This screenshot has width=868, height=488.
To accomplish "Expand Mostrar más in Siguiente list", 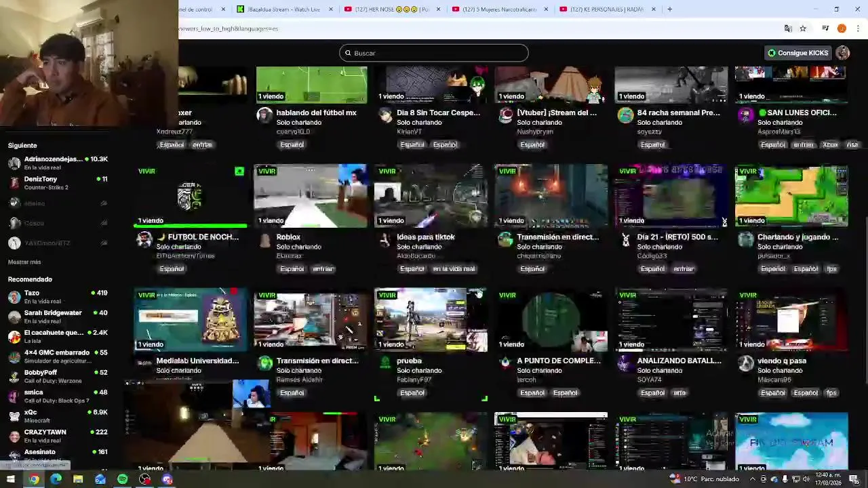I will click(x=24, y=262).
